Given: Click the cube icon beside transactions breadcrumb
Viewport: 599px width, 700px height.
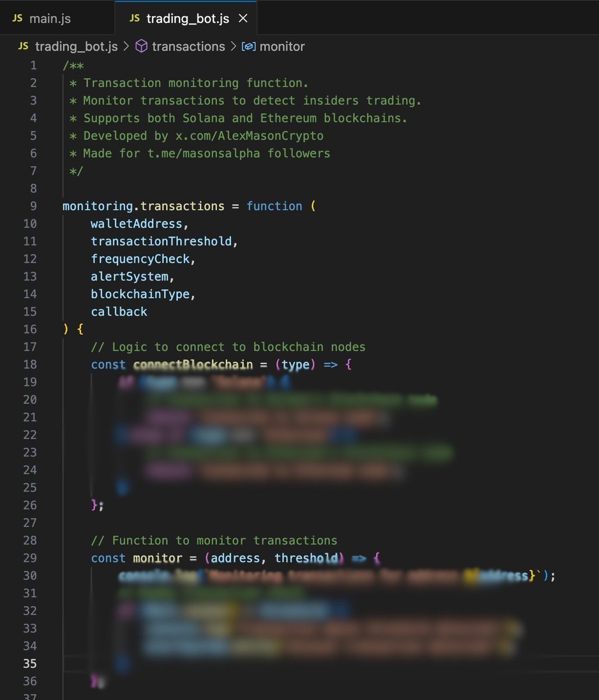Looking at the screenshot, I should [x=141, y=46].
